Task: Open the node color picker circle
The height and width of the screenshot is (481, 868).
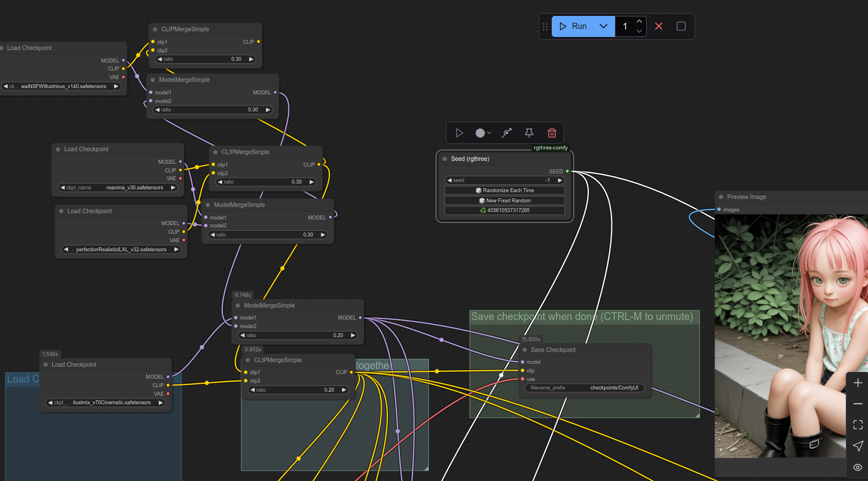Action: 483,133
